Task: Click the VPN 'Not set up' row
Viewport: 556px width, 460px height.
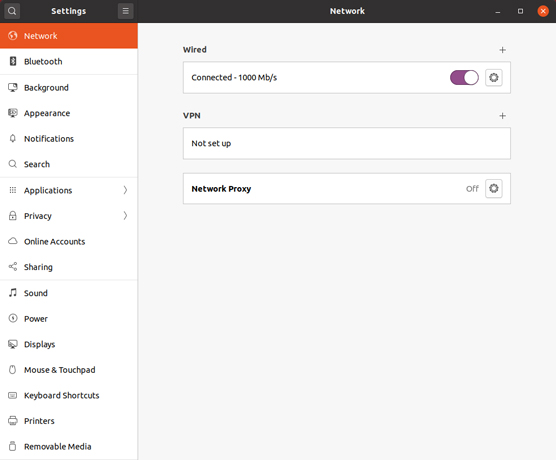Action: pos(347,143)
